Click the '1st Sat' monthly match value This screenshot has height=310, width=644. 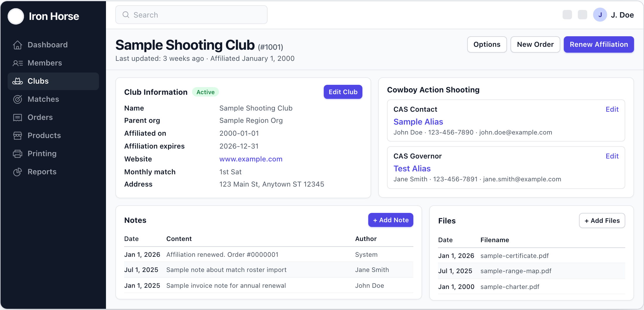pos(230,172)
